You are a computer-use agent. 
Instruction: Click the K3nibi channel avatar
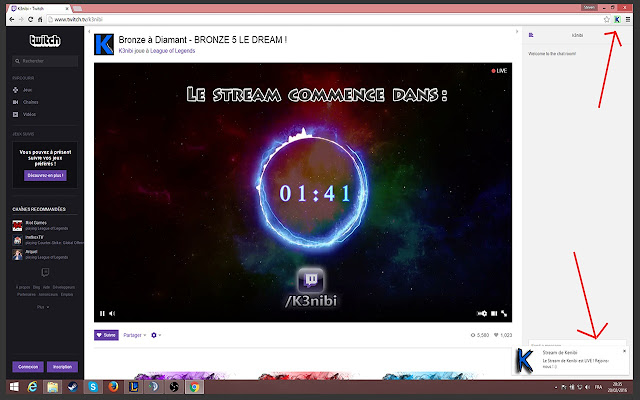pyautogui.click(x=104, y=44)
